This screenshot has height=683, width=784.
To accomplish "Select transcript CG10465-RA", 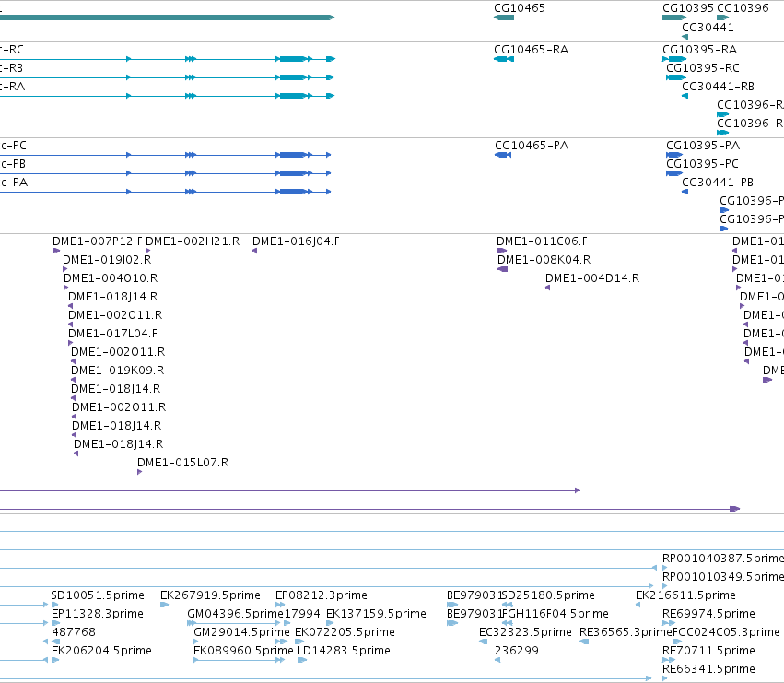I will pos(531,50).
